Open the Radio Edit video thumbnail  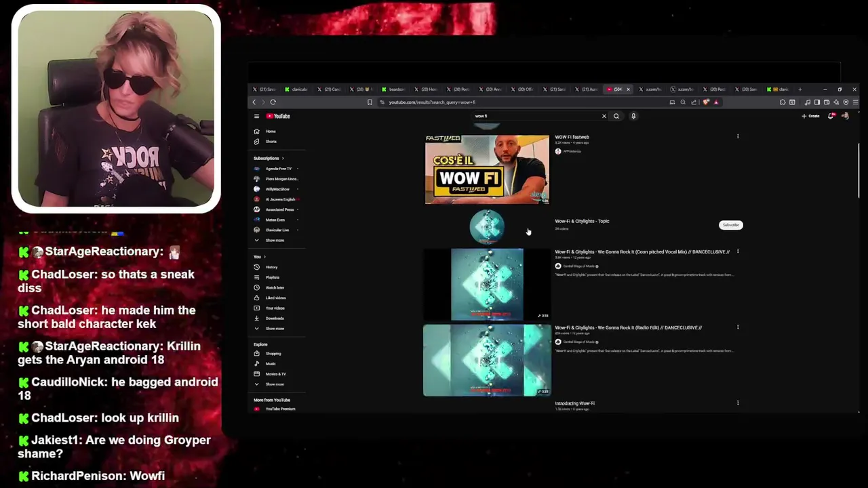(x=487, y=360)
